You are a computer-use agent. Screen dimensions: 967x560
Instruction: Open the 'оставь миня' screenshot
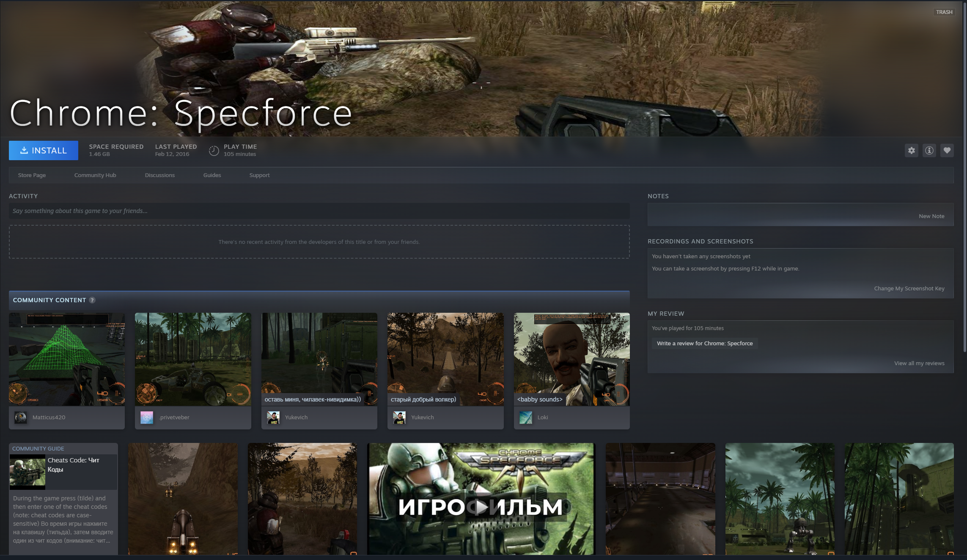coord(319,359)
